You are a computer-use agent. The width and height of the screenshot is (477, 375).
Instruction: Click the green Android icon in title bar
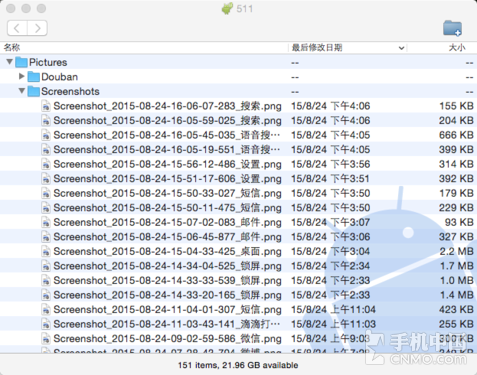(x=227, y=8)
